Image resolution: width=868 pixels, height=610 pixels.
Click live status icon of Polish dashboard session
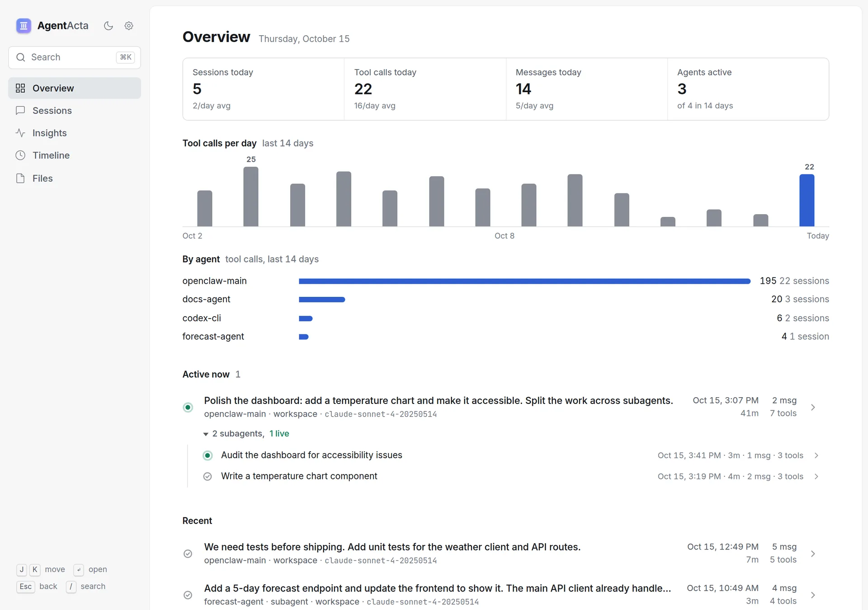click(188, 407)
